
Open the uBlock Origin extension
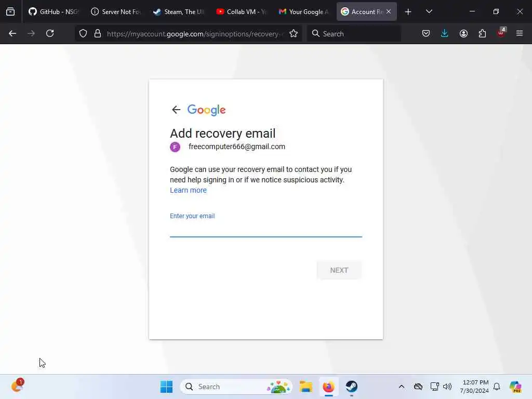coord(501,33)
